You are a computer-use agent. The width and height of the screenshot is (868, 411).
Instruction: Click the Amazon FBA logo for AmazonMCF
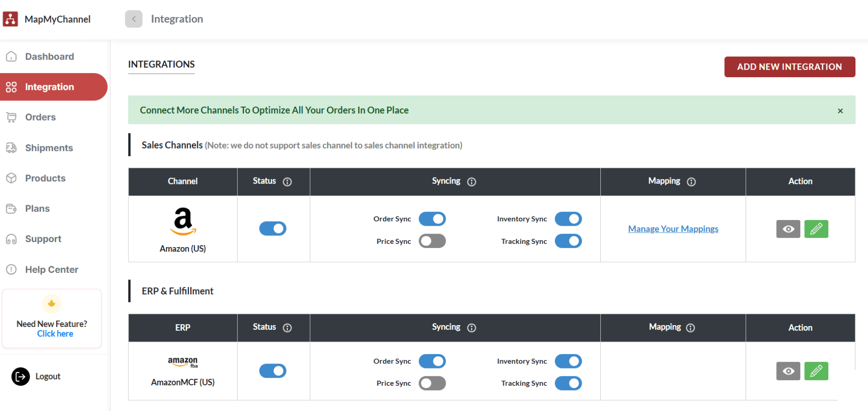[183, 362]
